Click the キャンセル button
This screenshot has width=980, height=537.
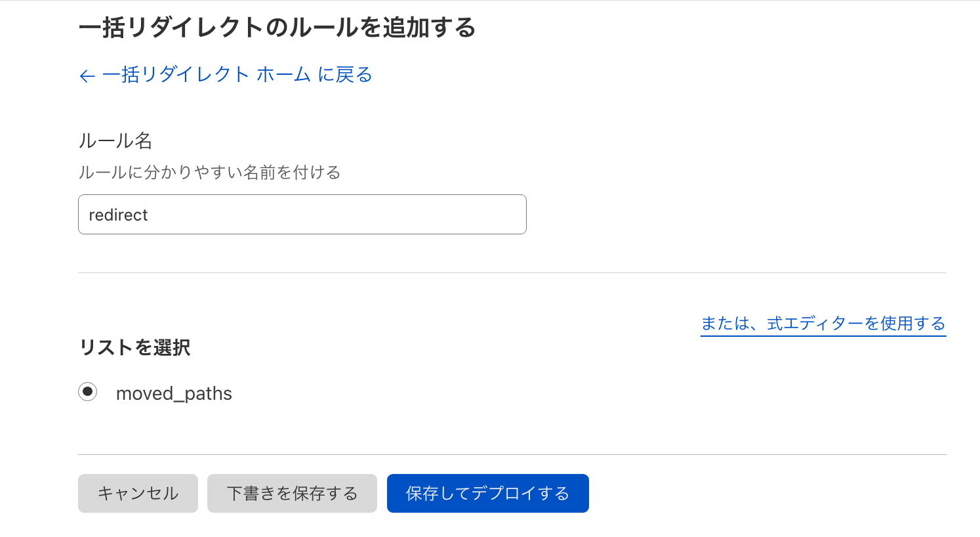point(138,493)
